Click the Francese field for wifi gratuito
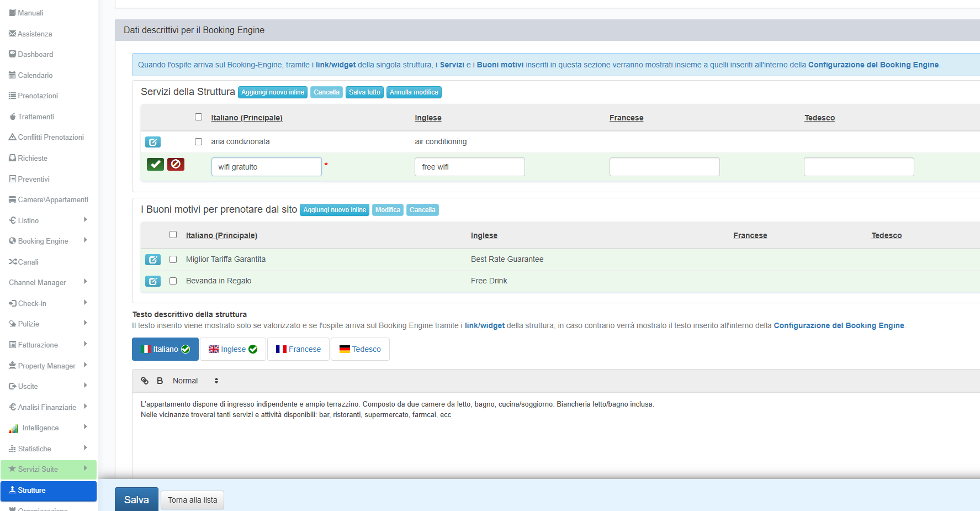 [664, 167]
